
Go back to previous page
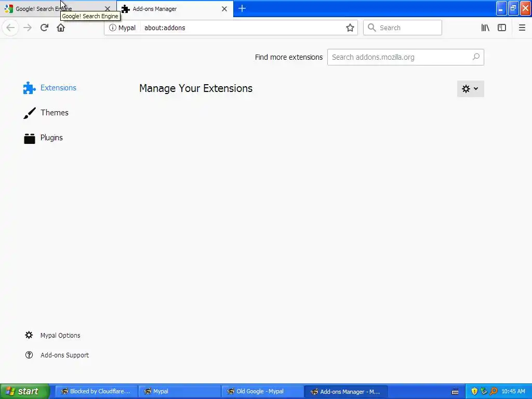coord(10,28)
